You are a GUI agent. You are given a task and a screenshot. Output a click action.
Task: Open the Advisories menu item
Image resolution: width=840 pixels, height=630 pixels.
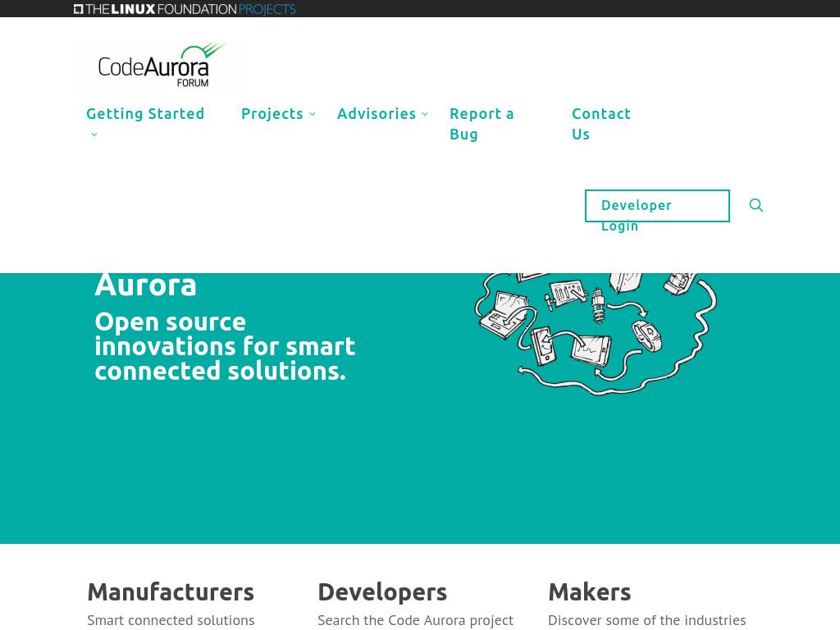click(x=377, y=113)
